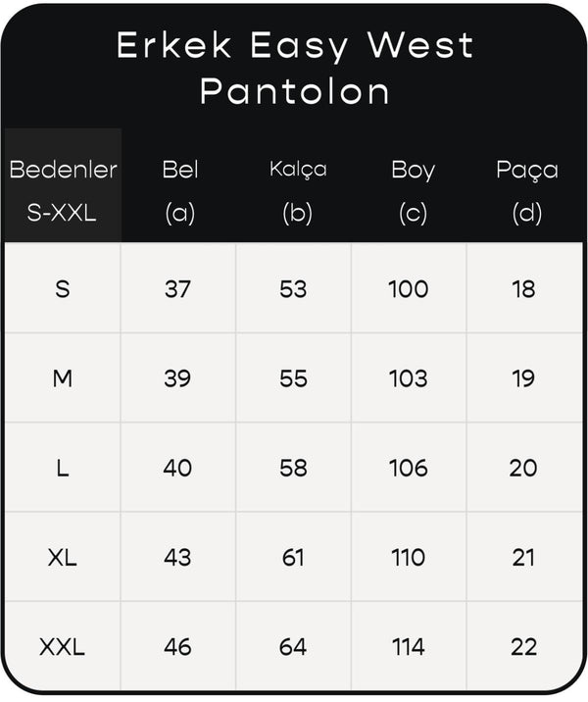The image size is (588, 702).
Task: Select the S size row label
Action: [x=63, y=288]
